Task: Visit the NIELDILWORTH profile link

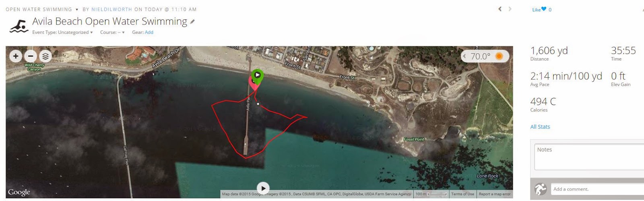Action: (x=111, y=9)
